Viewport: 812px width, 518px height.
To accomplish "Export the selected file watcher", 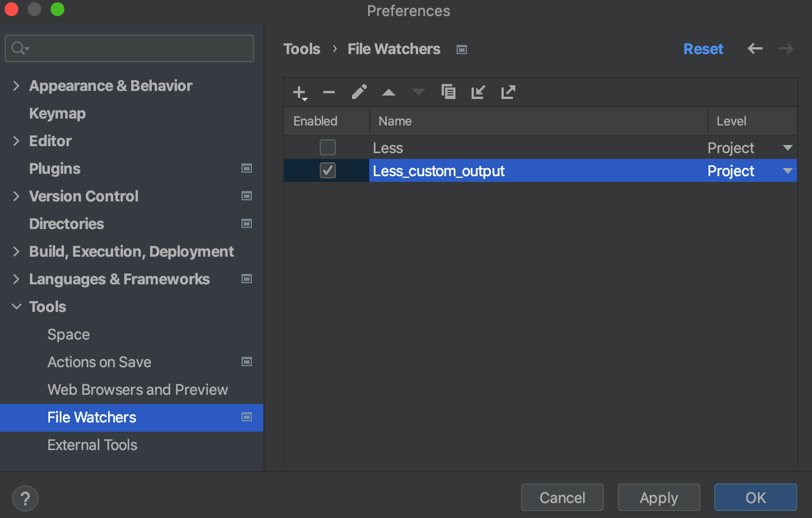I will point(508,92).
